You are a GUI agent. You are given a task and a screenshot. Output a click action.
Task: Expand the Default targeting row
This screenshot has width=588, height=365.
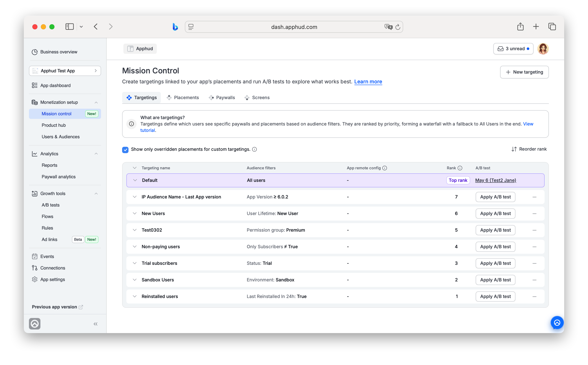[x=135, y=180]
